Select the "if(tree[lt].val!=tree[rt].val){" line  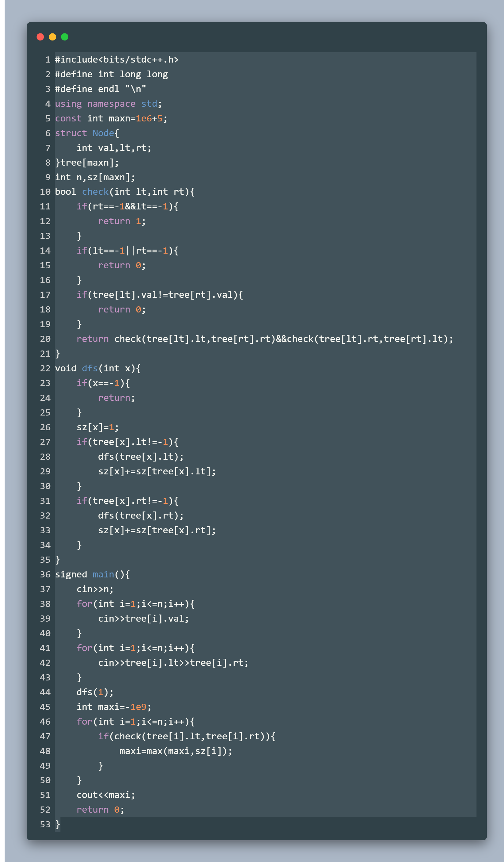(x=160, y=294)
